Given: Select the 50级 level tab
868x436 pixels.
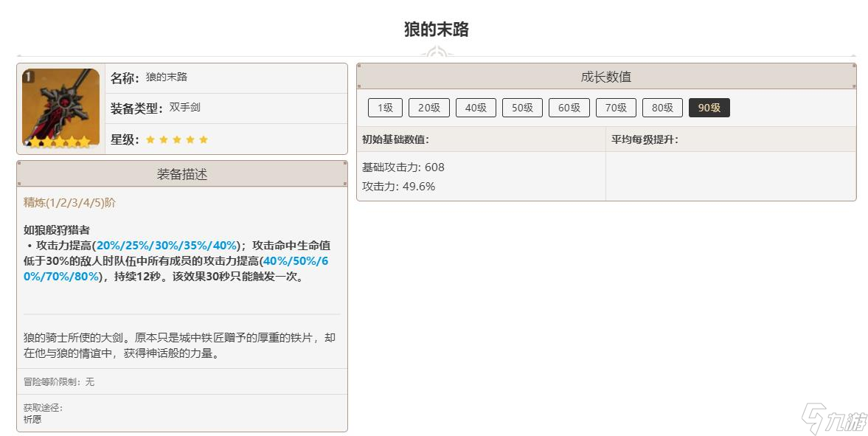Looking at the screenshot, I should coord(522,108).
